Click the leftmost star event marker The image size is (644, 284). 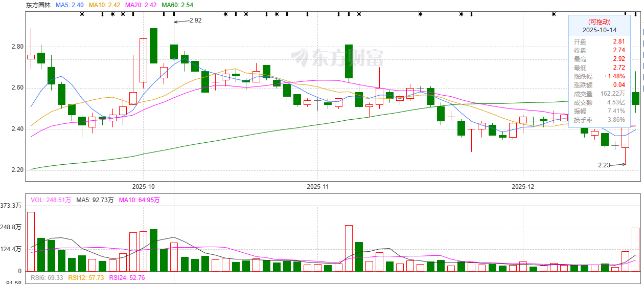pyautogui.click(x=82, y=14)
